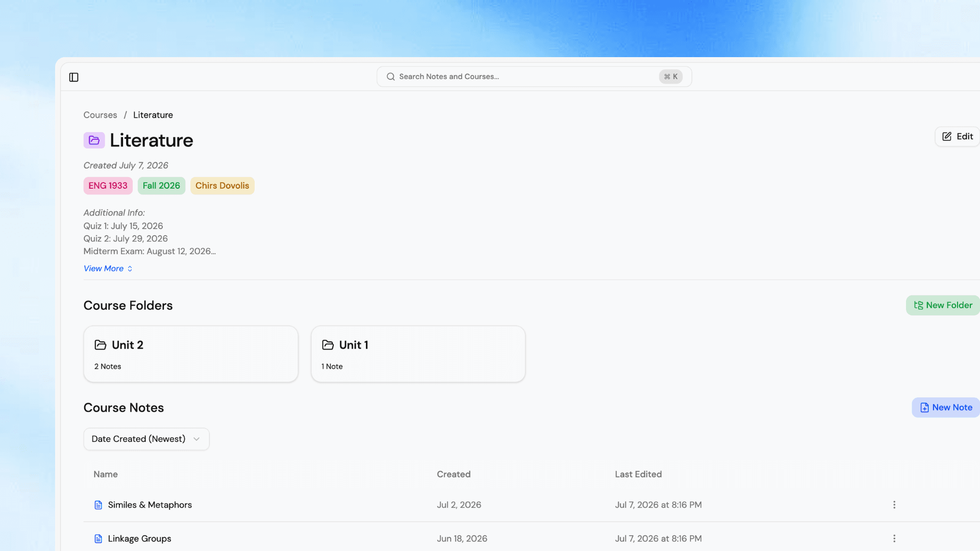Click the sort dropdown chevron arrow

point(197,439)
